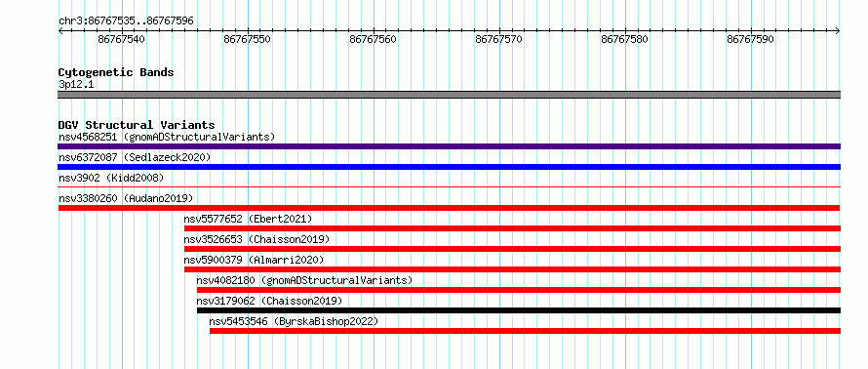Click the right arrowhead of the ruler
The width and height of the screenshot is (868, 369).
838,31
